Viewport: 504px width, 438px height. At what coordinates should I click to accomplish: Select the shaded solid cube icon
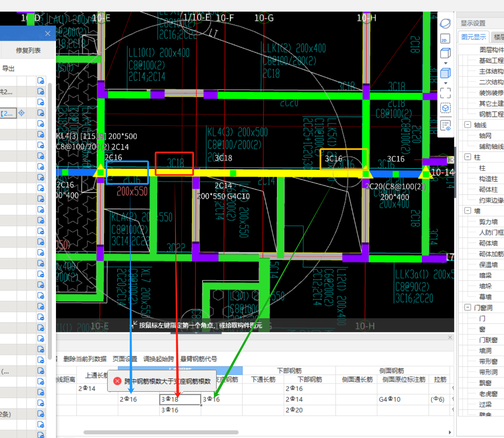[x=445, y=73]
